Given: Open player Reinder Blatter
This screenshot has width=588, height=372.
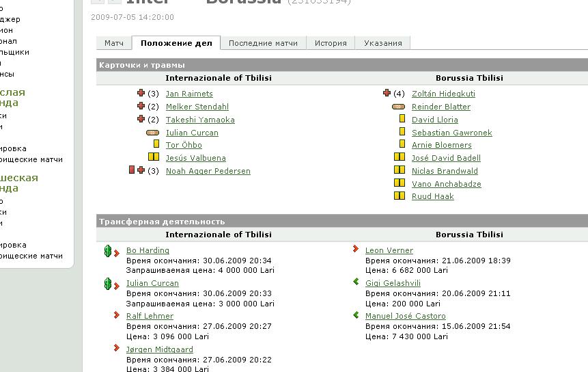Looking at the screenshot, I should pyautogui.click(x=441, y=107).
